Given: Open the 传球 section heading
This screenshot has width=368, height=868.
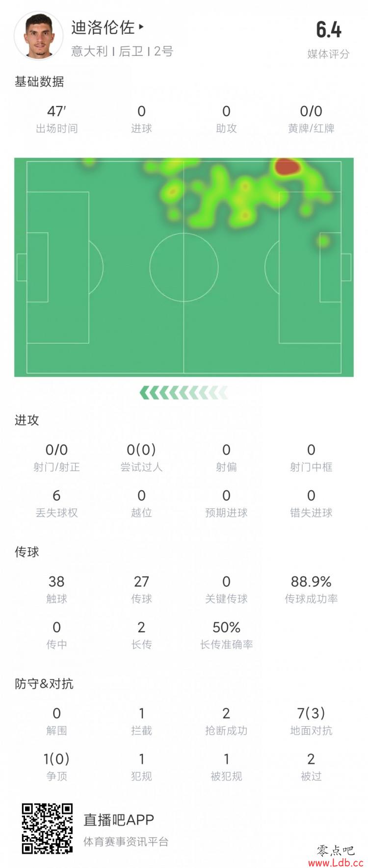Looking at the screenshot, I should point(26,552).
